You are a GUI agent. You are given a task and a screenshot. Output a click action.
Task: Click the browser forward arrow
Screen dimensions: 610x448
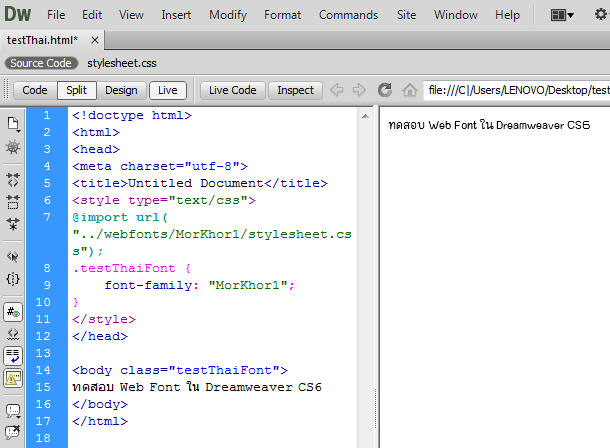click(x=359, y=90)
